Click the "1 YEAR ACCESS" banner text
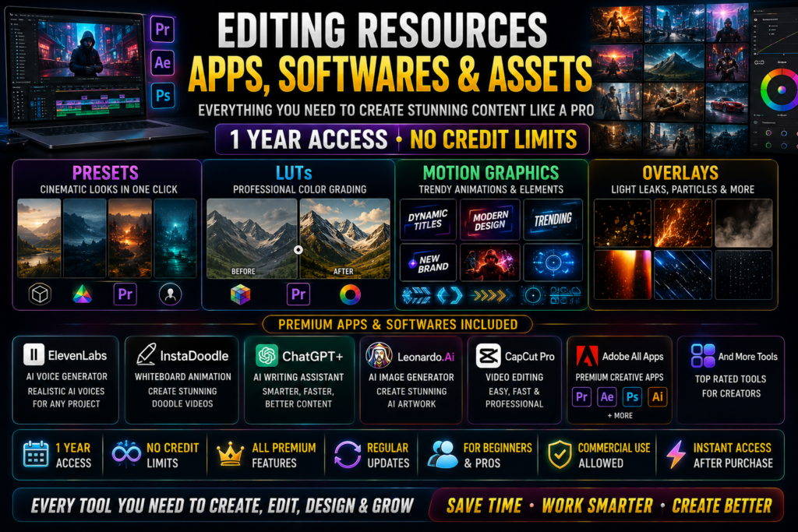 [x=309, y=139]
